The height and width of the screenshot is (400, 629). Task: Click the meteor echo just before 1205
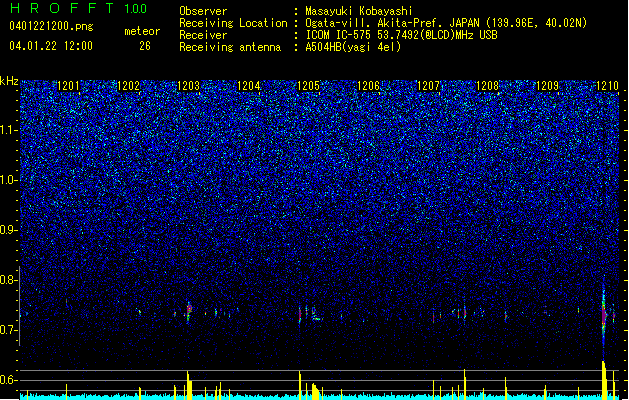point(300,315)
